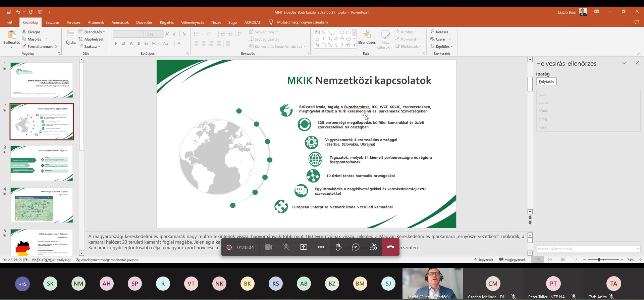Switch to slide sorter view icon

click(x=550, y=260)
